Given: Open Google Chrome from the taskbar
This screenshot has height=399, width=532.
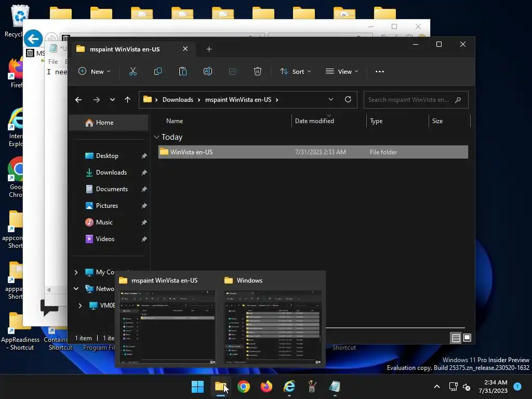Looking at the screenshot, I should (x=243, y=387).
